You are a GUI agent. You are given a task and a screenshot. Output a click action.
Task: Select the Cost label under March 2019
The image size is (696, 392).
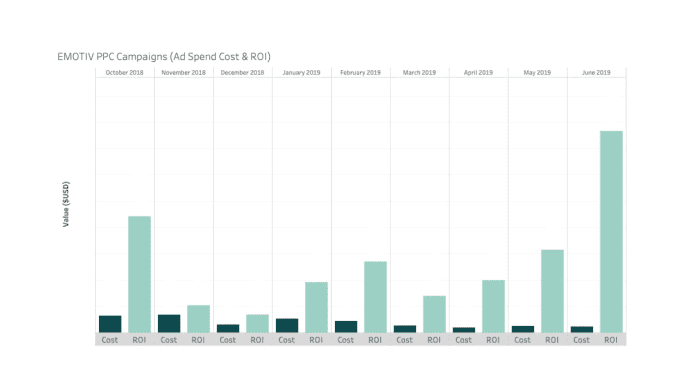405,340
